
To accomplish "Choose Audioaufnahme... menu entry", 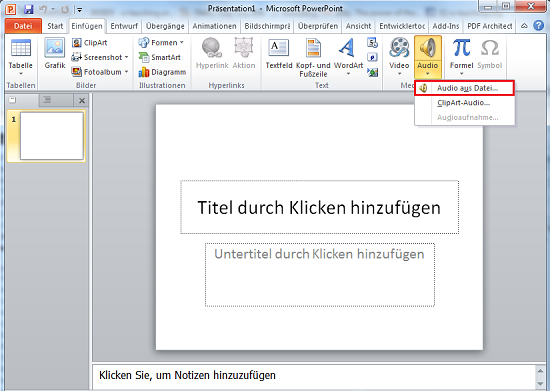I will (x=464, y=117).
